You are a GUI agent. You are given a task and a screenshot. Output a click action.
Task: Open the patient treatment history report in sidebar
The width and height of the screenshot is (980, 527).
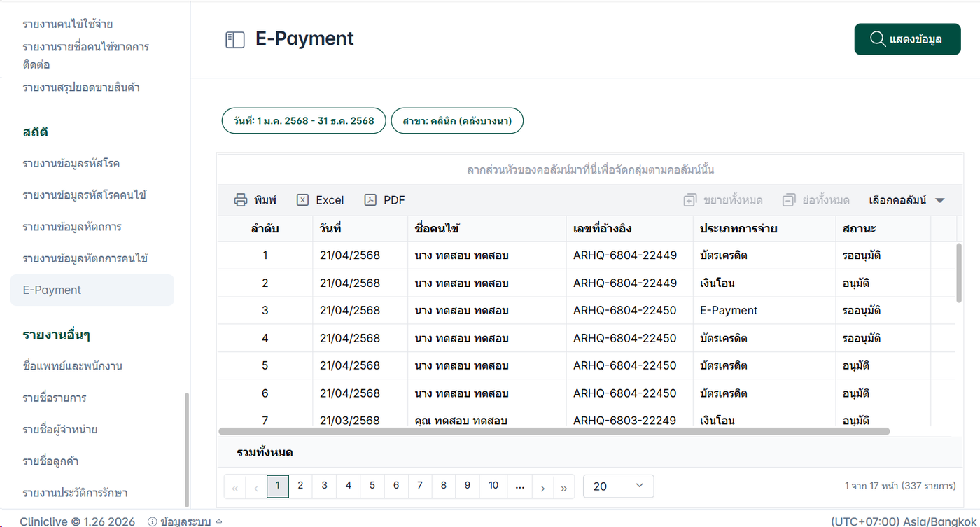[75, 492]
